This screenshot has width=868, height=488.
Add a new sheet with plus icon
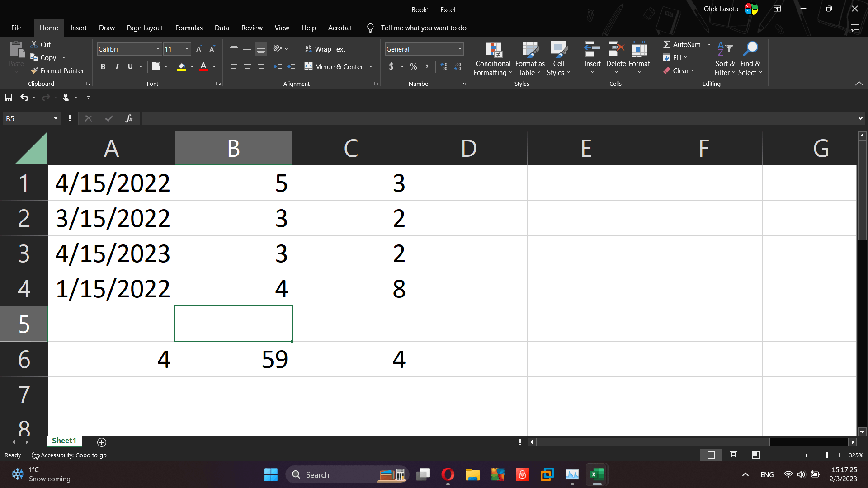[102, 442]
